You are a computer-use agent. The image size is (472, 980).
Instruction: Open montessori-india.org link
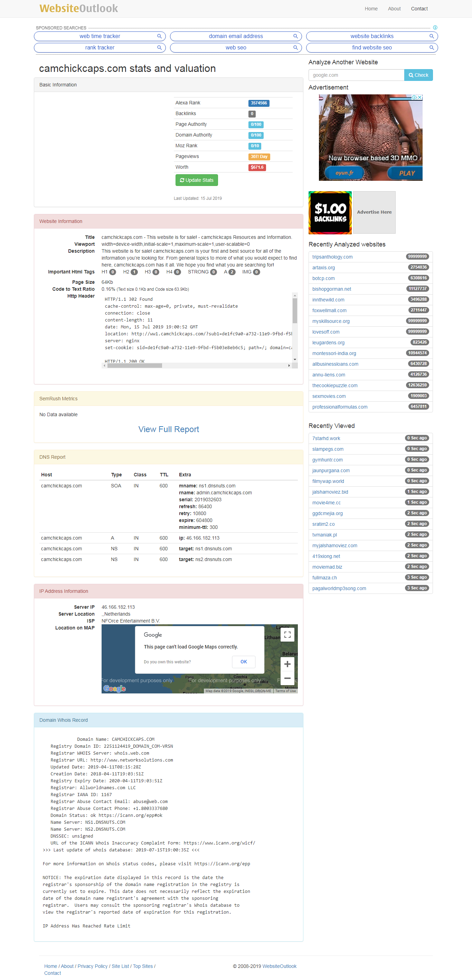click(334, 353)
